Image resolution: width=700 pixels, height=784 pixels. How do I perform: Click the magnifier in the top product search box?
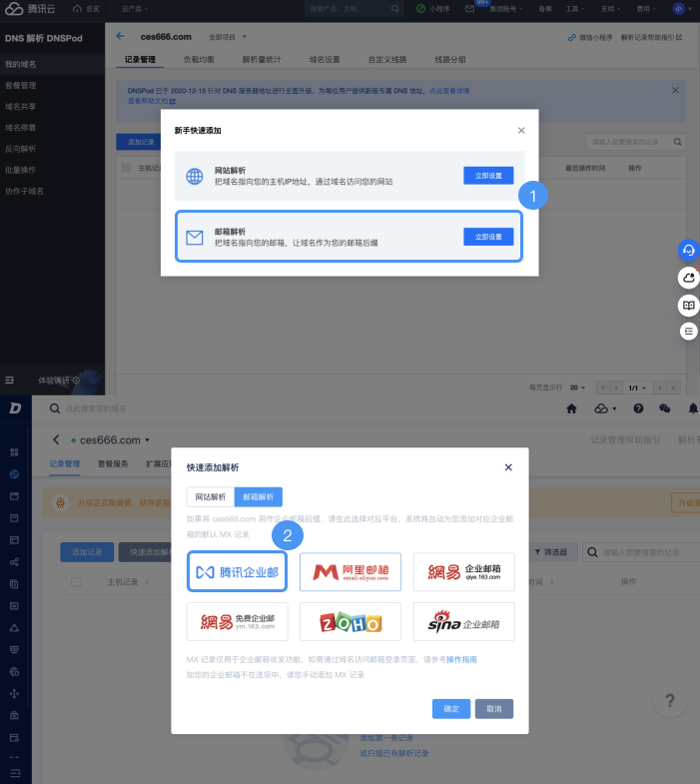[x=395, y=9]
